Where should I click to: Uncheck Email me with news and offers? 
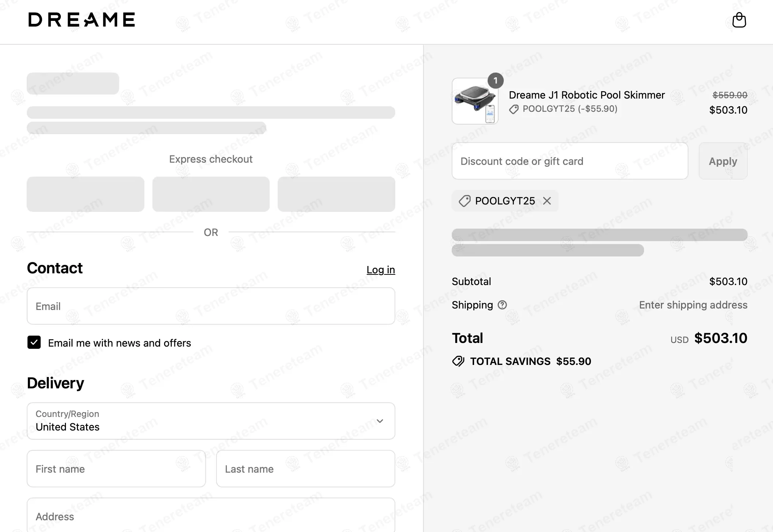[x=34, y=343]
